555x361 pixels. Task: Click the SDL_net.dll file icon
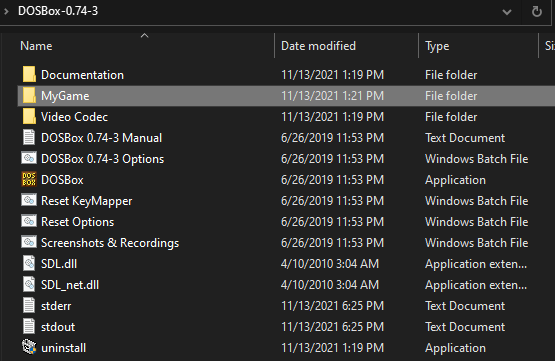coord(29,284)
